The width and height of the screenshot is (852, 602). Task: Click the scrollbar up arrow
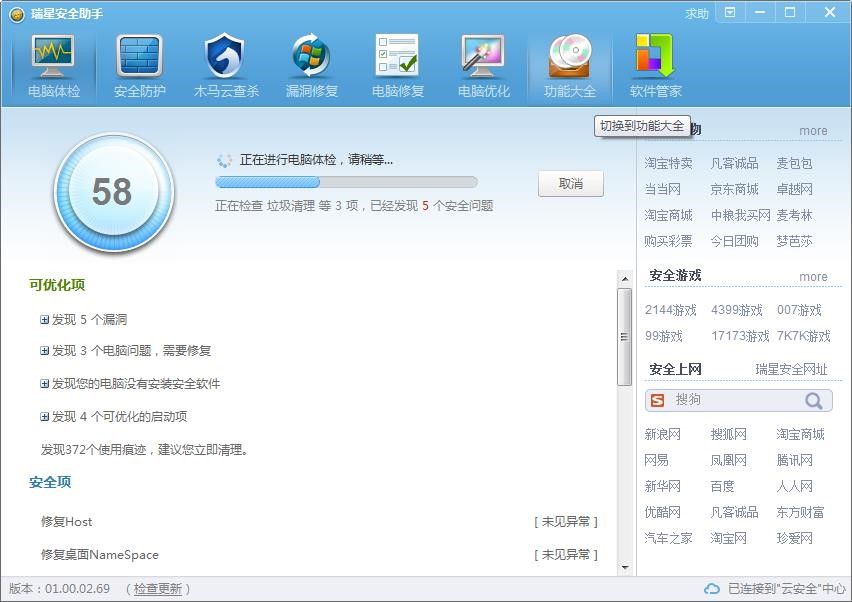tap(625, 279)
